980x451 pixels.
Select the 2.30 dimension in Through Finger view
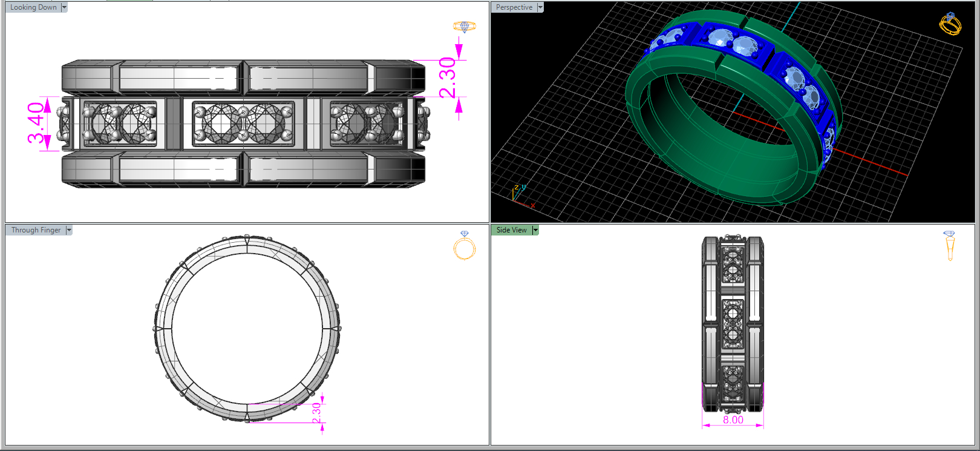[x=316, y=412]
